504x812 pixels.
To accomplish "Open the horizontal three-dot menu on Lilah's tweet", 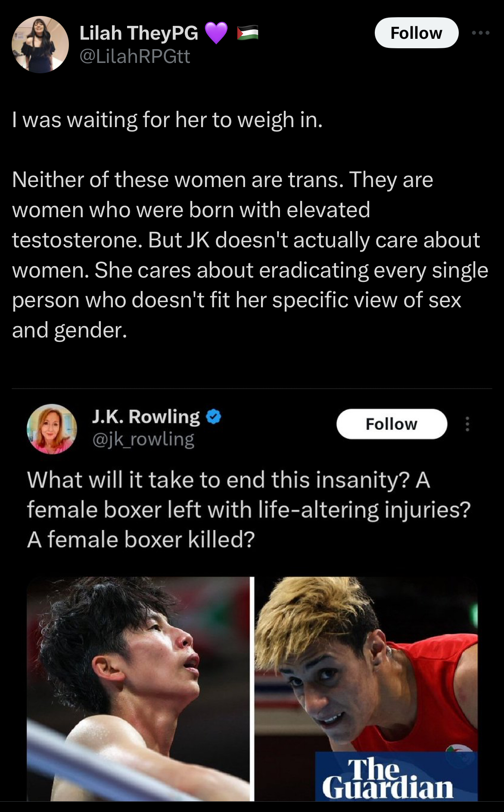I will (481, 33).
